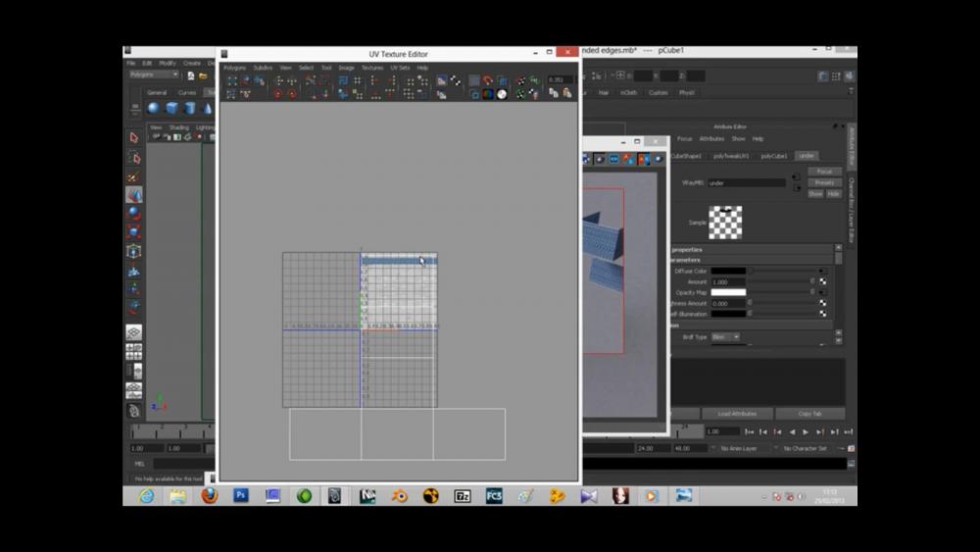
Task: Toggle alpha channel display in UV editor
Action: tap(502, 94)
